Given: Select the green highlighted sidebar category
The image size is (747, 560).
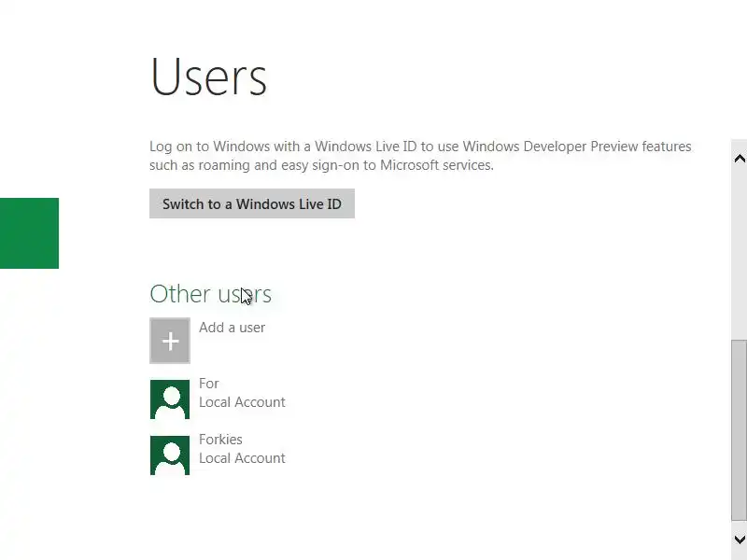Looking at the screenshot, I should (29, 233).
